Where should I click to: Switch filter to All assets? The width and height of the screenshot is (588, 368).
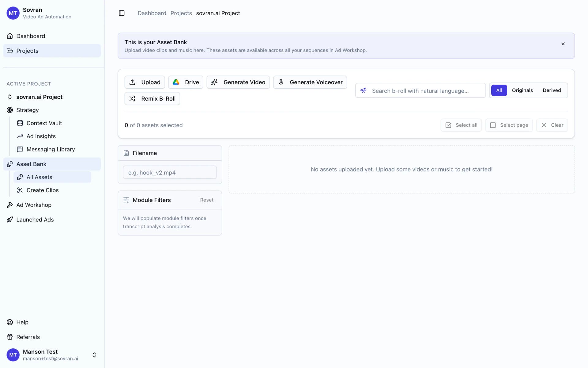[x=499, y=90]
